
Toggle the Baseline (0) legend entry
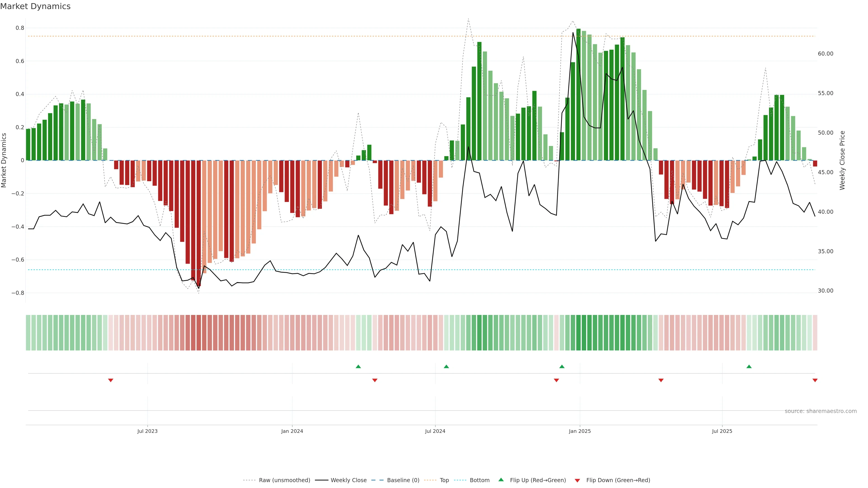click(403, 480)
